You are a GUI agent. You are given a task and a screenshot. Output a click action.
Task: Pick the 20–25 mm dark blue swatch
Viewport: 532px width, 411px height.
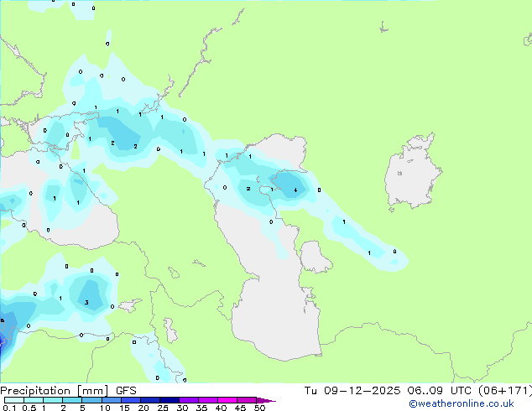150,400
